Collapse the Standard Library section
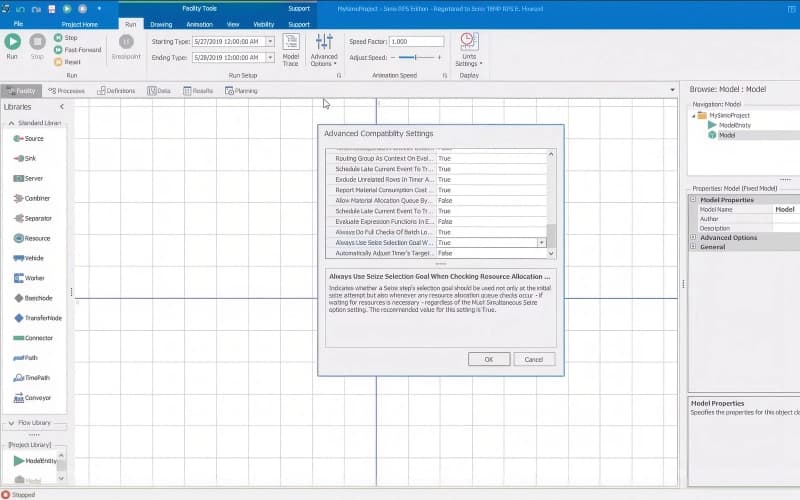 point(11,123)
